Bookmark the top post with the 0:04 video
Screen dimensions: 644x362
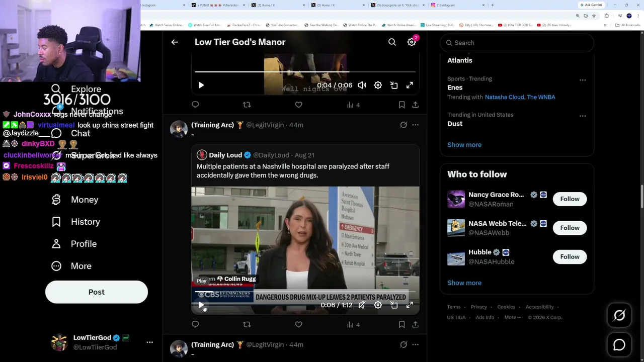coord(401,105)
